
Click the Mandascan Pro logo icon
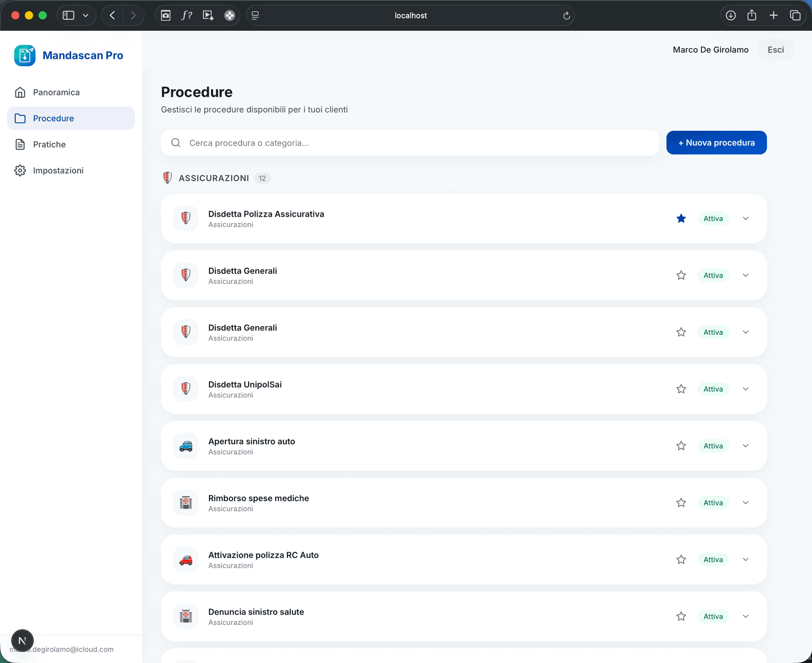tap(25, 55)
